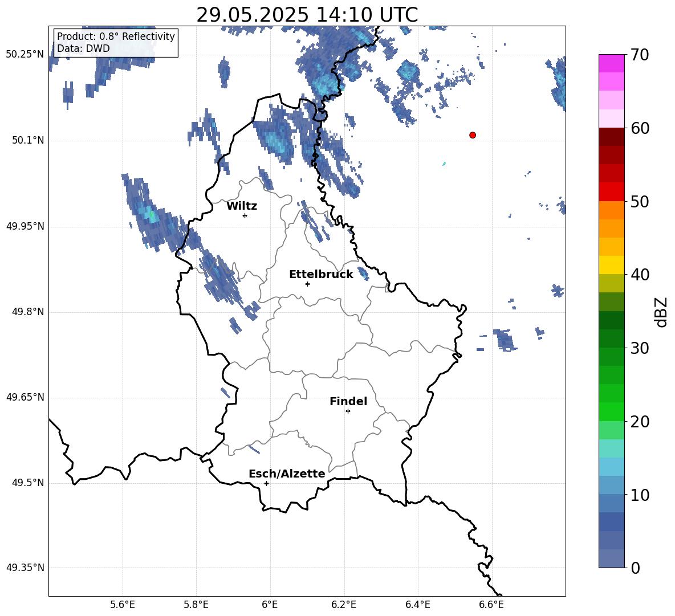The height and width of the screenshot is (616, 675).
Task: Click the colorbar 70 tick label
Action: tap(640, 55)
